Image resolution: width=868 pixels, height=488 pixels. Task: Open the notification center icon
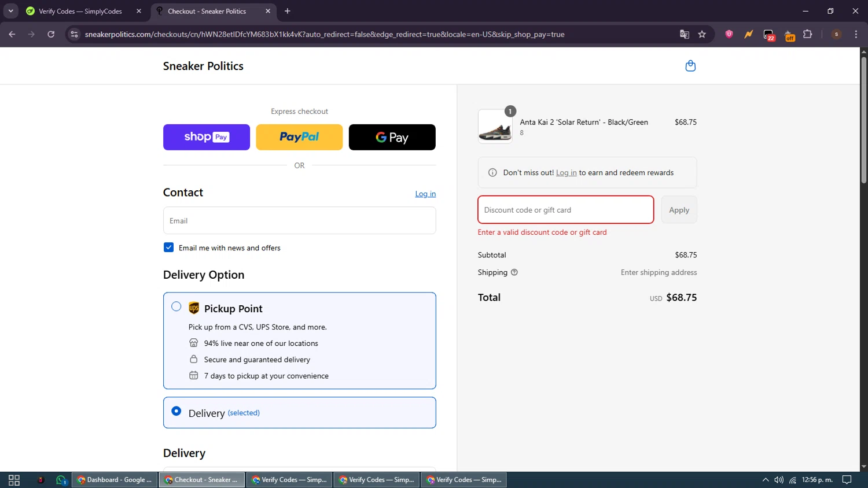pos(847,480)
